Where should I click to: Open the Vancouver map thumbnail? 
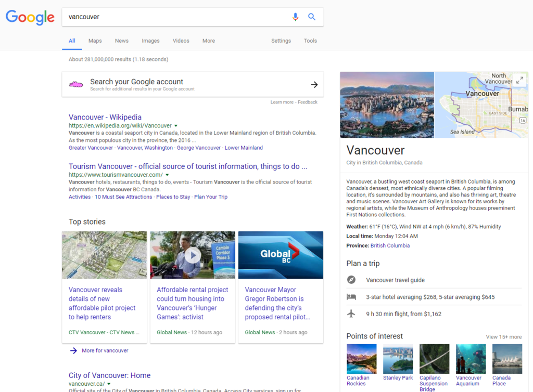(x=481, y=104)
